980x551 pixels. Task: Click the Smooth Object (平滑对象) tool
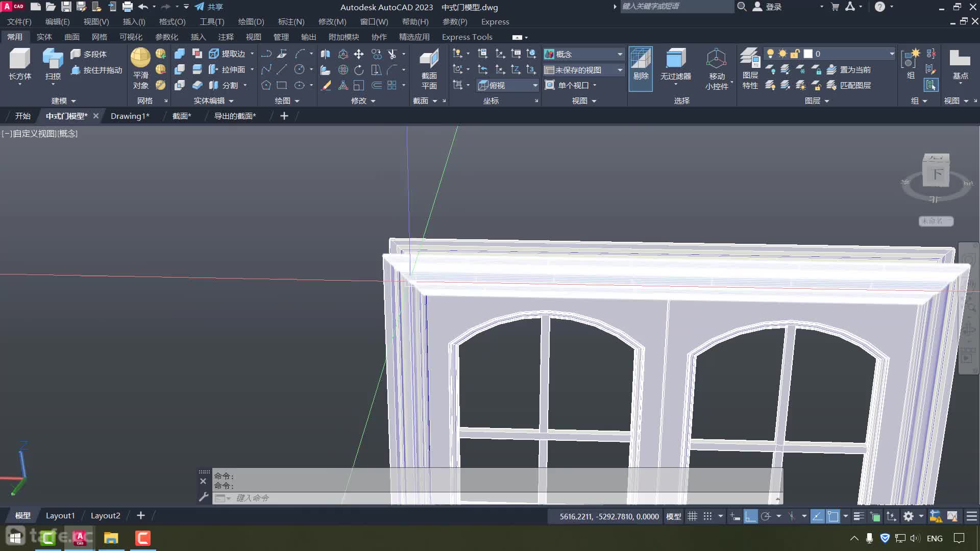click(140, 68)
